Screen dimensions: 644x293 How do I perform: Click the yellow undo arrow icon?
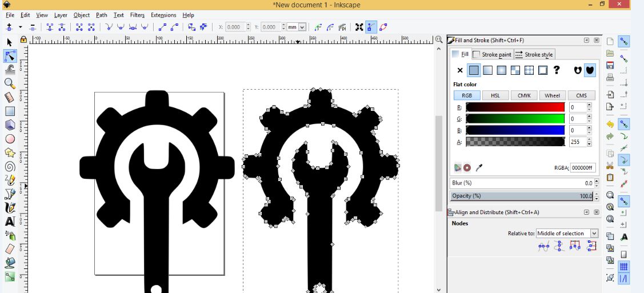tap(610, 124)
